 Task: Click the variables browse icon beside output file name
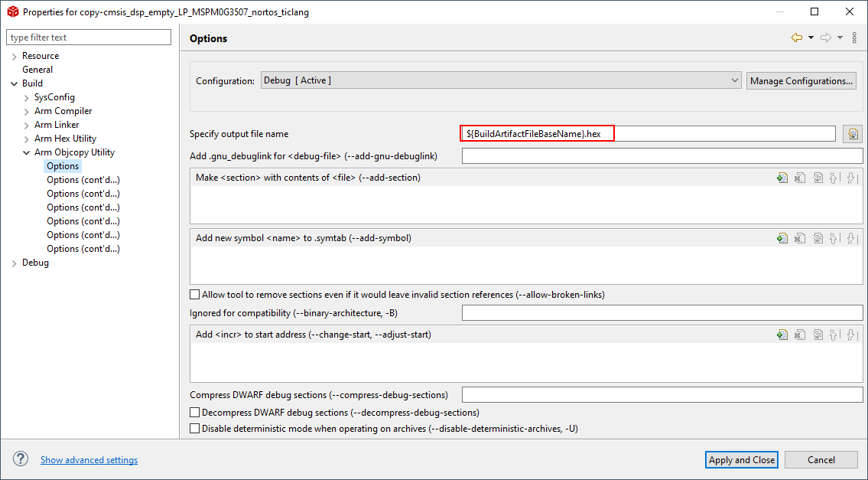tap(852, 134)
